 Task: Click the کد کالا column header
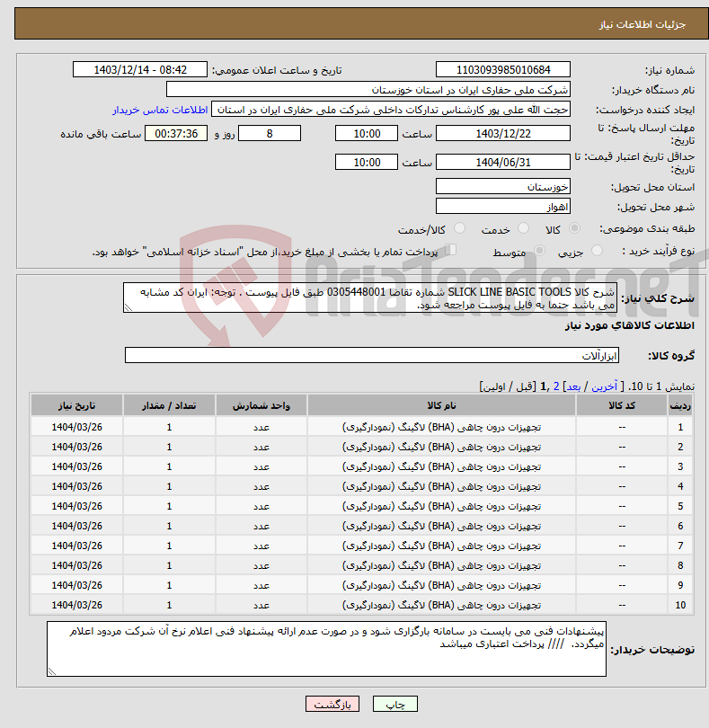[622, 405]
